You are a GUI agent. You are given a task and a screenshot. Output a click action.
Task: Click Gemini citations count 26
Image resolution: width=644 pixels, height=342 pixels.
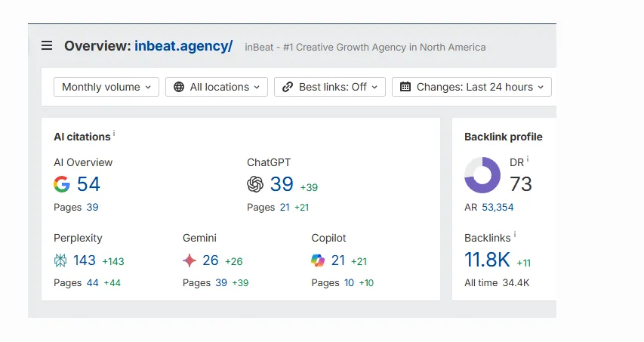tap(211, 260)
